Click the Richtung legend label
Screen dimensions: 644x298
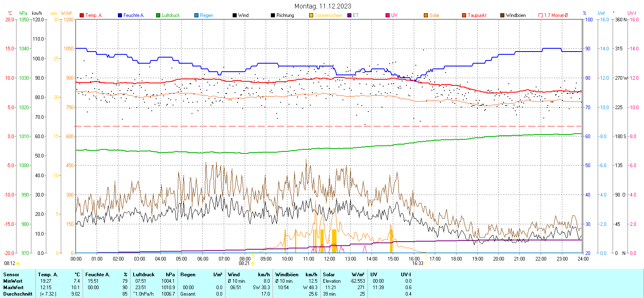pos(285,15)
